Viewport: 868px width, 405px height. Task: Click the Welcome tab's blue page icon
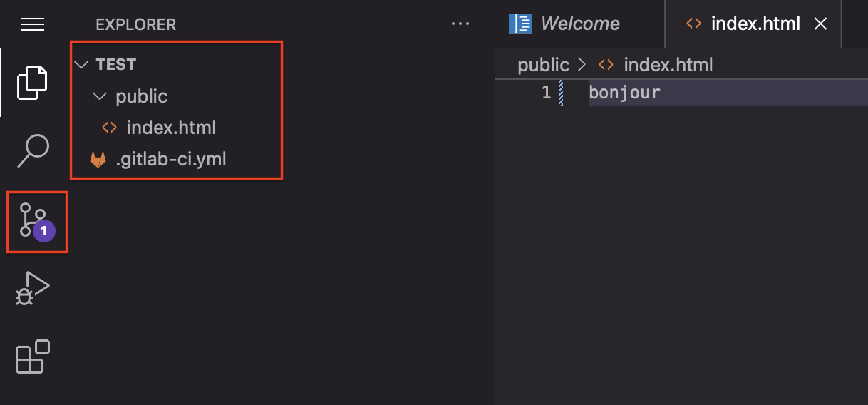click(x=520, y=24)
